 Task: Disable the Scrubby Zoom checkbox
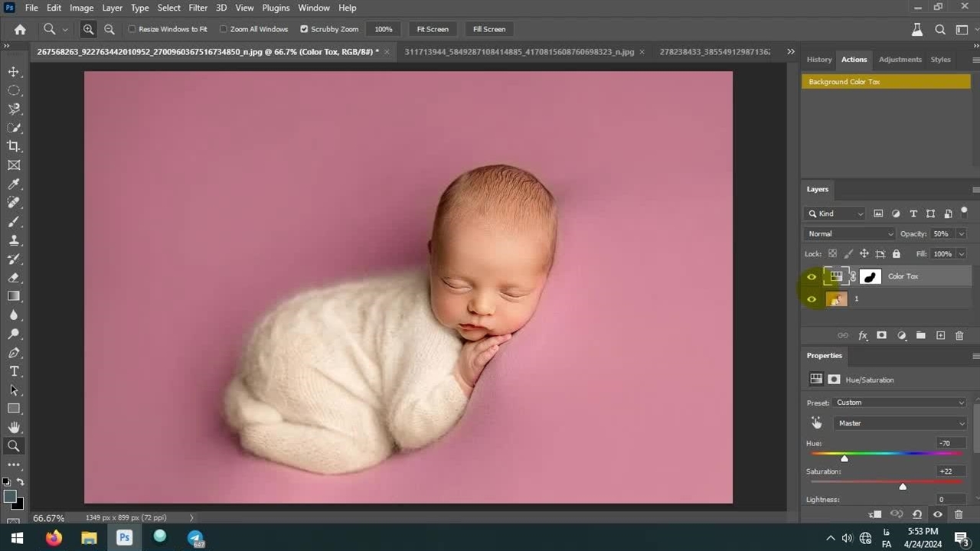(304, 29)
